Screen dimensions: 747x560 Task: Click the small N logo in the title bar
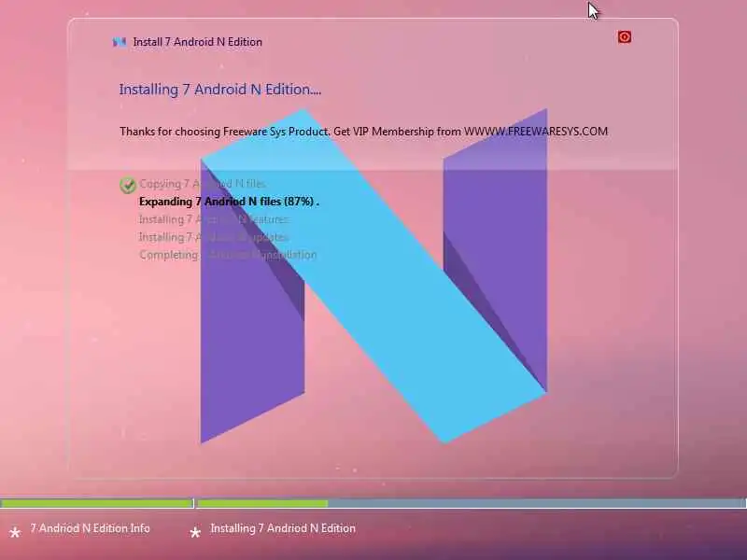coord(120,42)
